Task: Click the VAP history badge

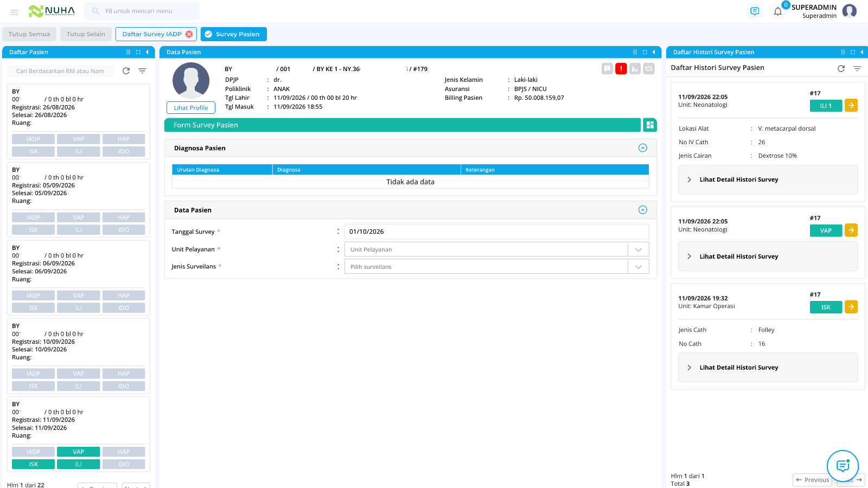Action: (x=826, y=230)
